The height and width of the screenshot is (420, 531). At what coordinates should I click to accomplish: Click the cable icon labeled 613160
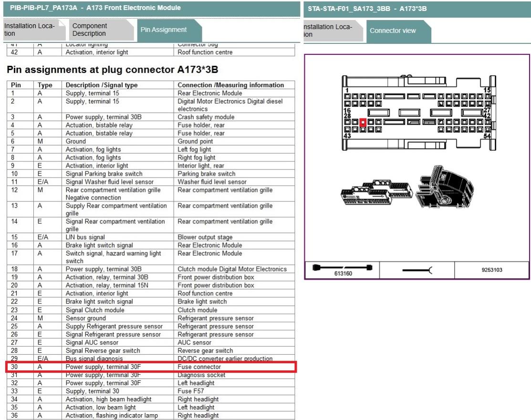tap(342, 269)
